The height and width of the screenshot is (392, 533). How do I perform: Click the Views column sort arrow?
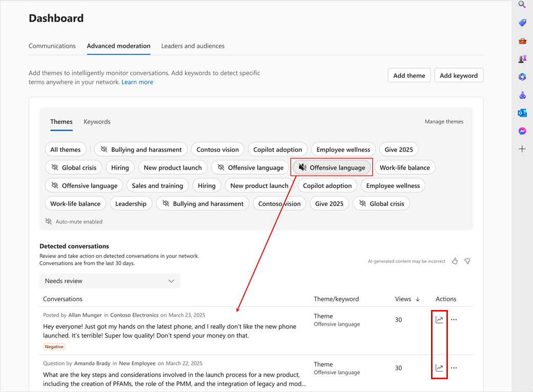click(418, 299)
